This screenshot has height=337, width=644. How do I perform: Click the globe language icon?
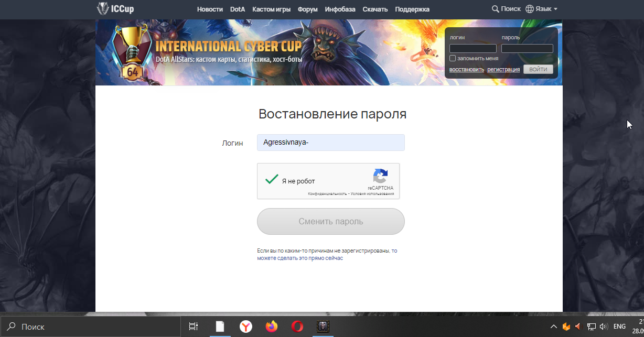[x=530, y=9]
